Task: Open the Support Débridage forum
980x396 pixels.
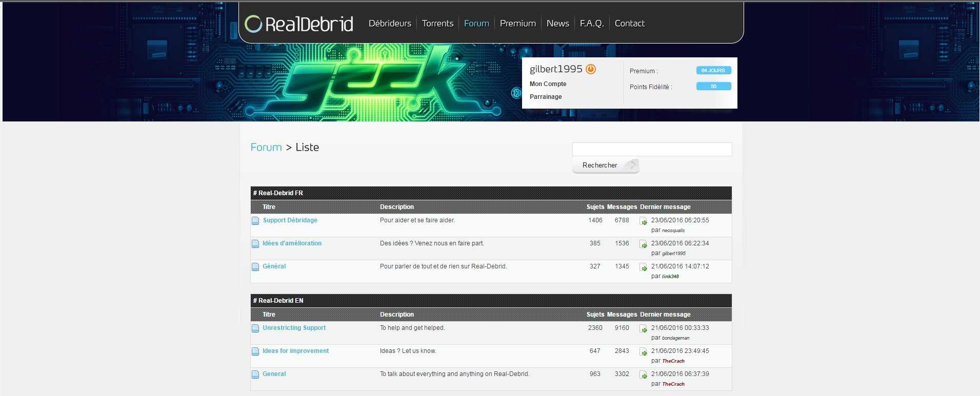Action: (x=290, y=220)
